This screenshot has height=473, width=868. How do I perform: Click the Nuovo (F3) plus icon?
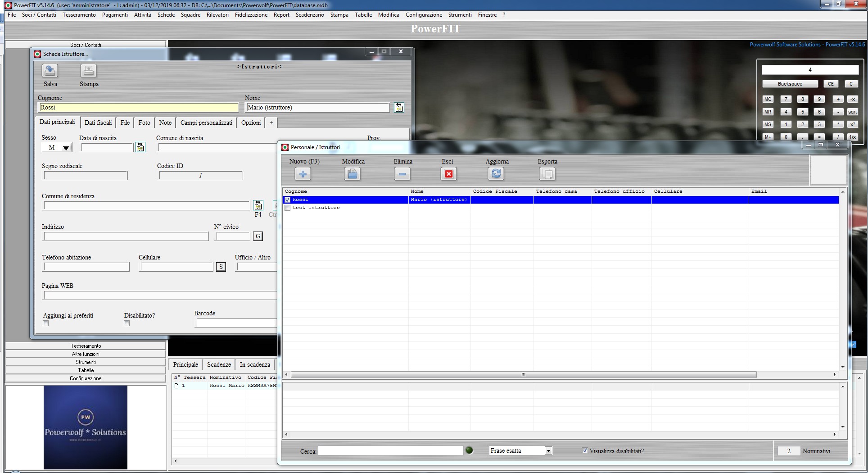(303, 174)
